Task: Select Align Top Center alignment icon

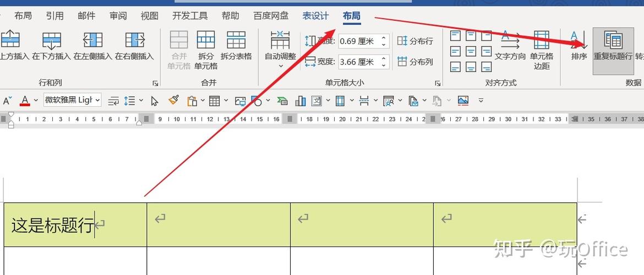Action: click(471, 36)
